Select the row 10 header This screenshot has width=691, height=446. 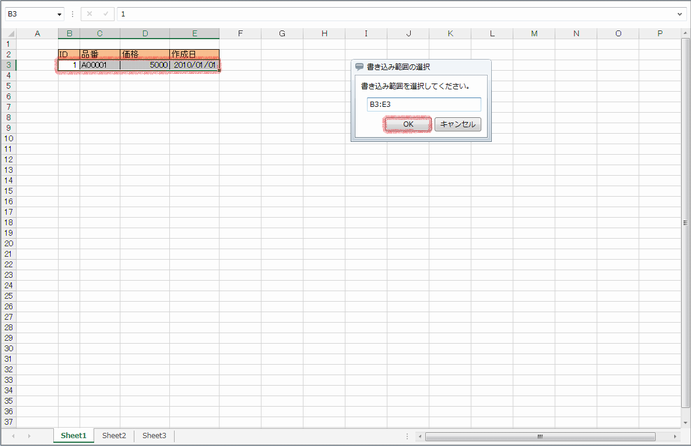pyautogui.click(x=8, y=138)
